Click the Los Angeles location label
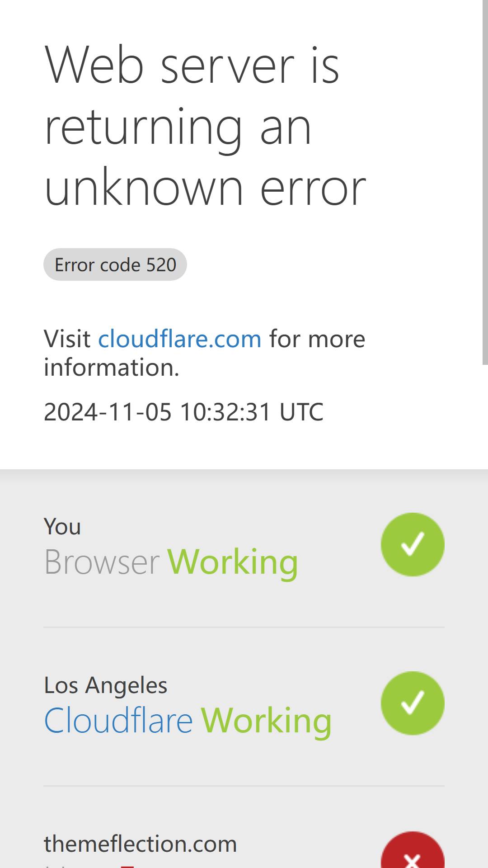 coord(106,685)
